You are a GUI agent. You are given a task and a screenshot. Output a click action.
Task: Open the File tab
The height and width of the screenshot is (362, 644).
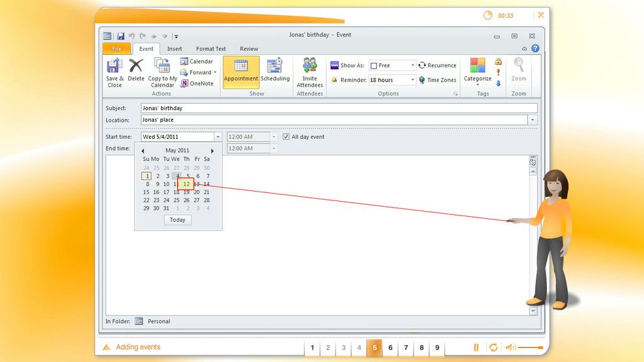[x=116, y=48]
